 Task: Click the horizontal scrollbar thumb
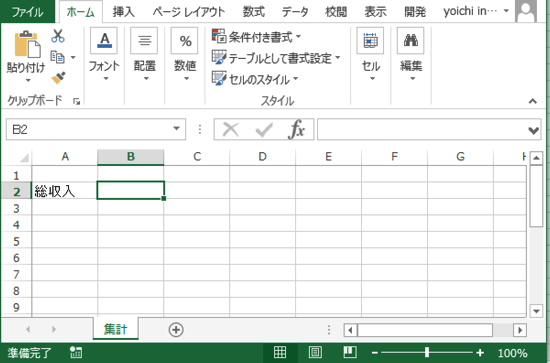(x=425, y=330)
